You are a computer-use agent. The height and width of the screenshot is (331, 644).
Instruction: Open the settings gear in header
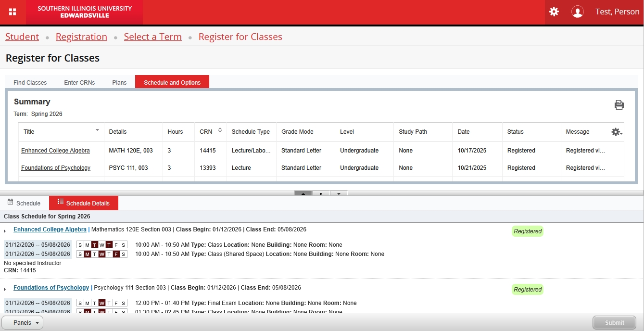click(554, 12)
